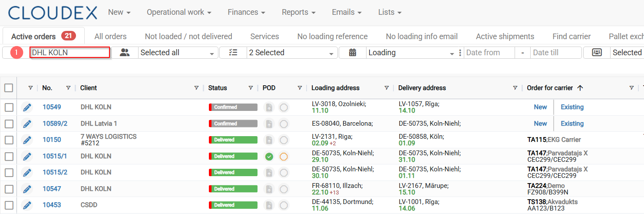
Task: Click the Date till field
Action: (556, 53)
